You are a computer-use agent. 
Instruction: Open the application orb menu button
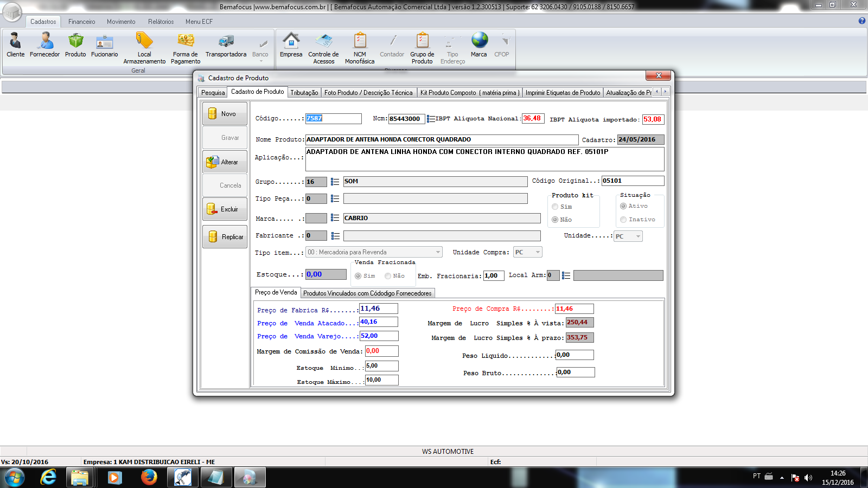click(12, 11)
